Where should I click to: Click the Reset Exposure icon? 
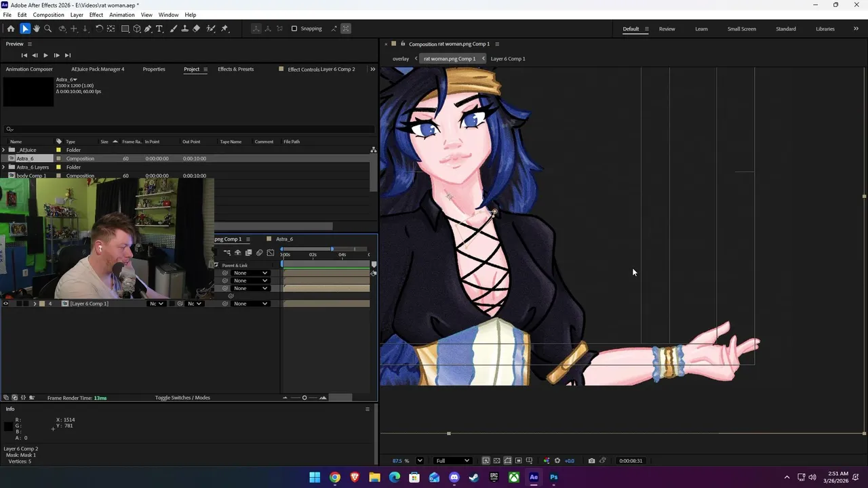(x=557, y=461)
